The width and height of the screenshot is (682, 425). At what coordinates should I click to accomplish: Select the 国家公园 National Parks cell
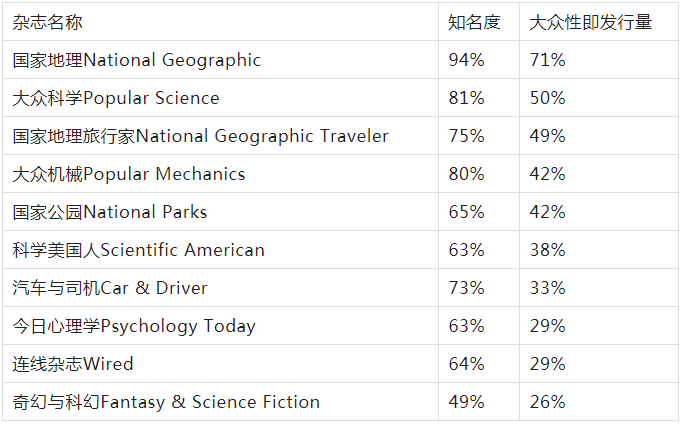point(110,212)
